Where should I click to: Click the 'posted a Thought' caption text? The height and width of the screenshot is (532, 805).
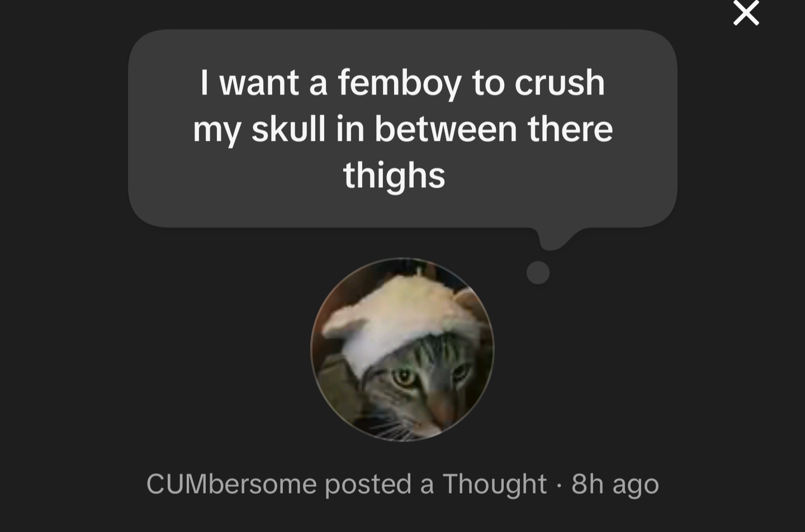[435, 483]
